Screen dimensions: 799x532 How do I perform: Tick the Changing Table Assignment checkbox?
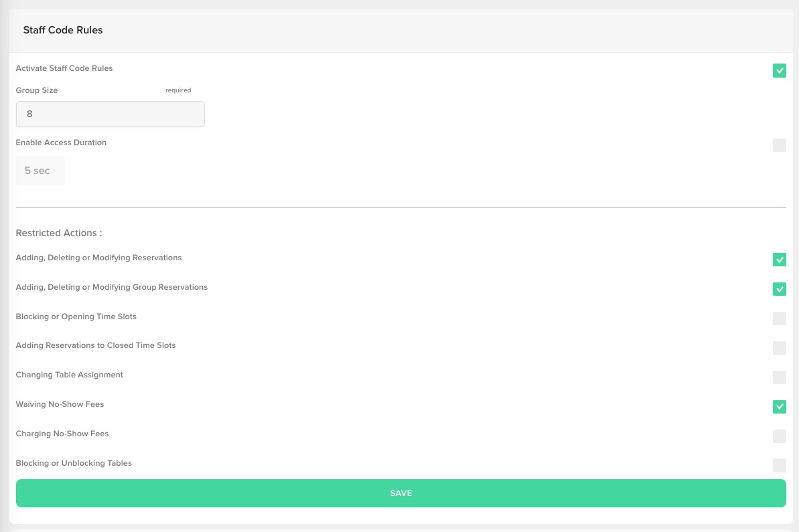[x=779, y=377]
